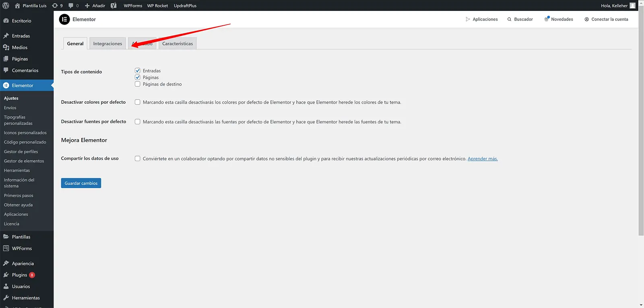
Task: Expand the Plugins sidebar menu
Action: (x=19, y=275)
